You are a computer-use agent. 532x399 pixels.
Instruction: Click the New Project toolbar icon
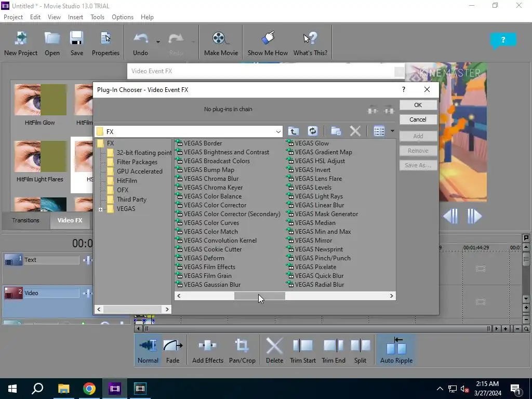pyautogui.click(x=21, y=44)
